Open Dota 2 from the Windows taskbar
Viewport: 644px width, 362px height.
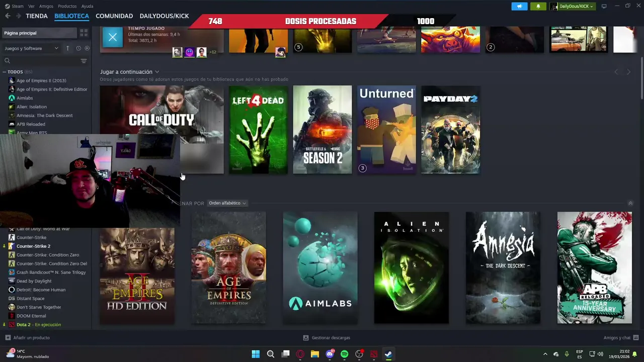pos(374,354)
